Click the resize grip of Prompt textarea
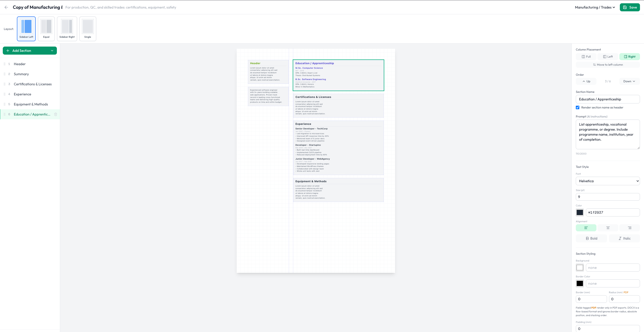This screenshot has width=644, height=332. (638, 148)
